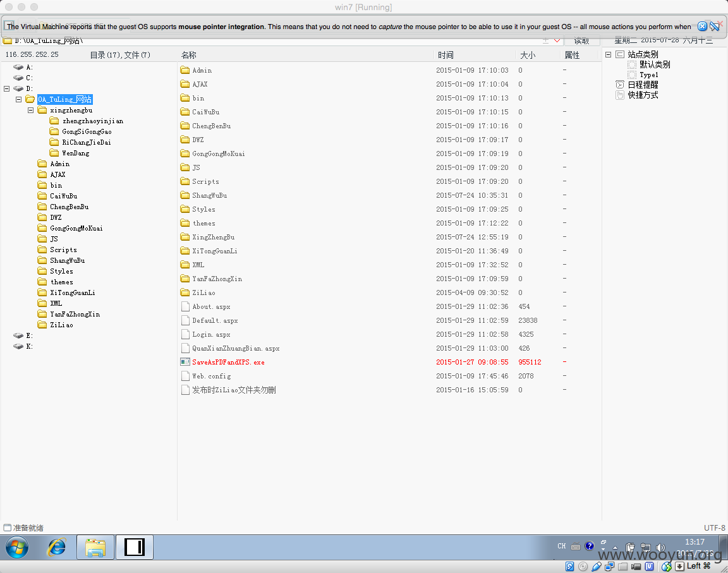Image resolution: width=728 pixels, height=573 pixels.
Task: Open the XingZhengBu folder in file list
Action: point(214,237)
